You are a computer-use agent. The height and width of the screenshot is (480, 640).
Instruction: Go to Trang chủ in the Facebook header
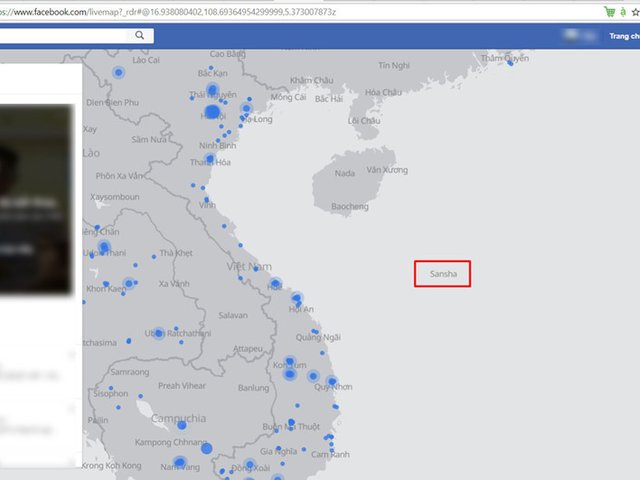622,36
